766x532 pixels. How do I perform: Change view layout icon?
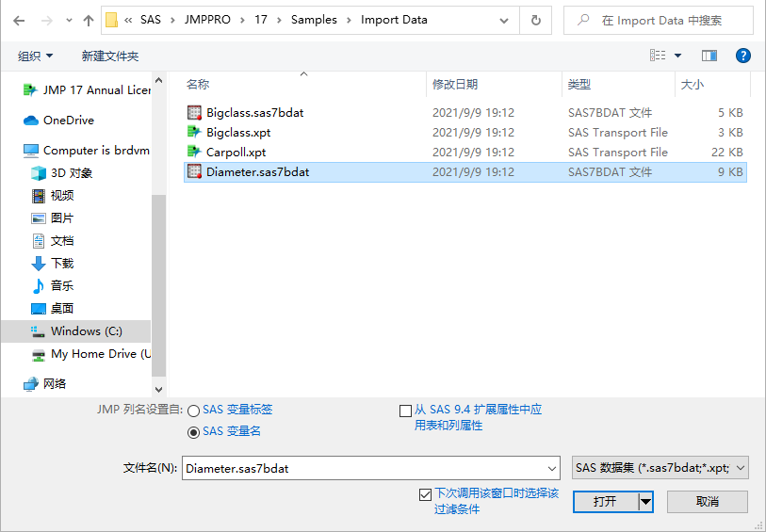pyautogui.click(x=658, y=56)
